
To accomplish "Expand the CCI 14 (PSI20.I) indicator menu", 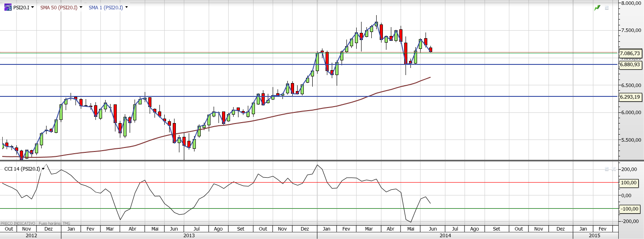I will (x=43, y=169).
